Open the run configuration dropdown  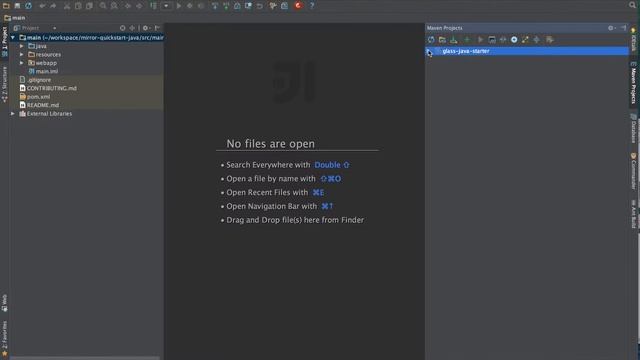click(166, 6)
